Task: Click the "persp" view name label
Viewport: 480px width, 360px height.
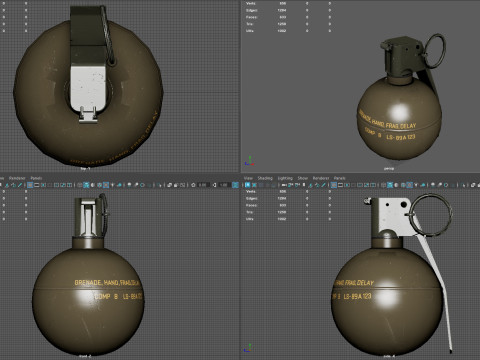Action: click(389, 169)
